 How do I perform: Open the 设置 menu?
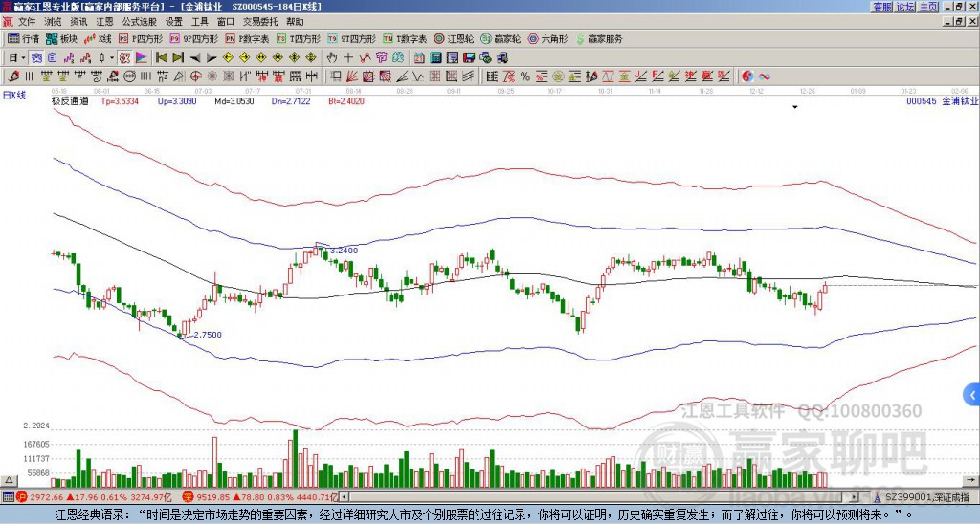point(174,22)
